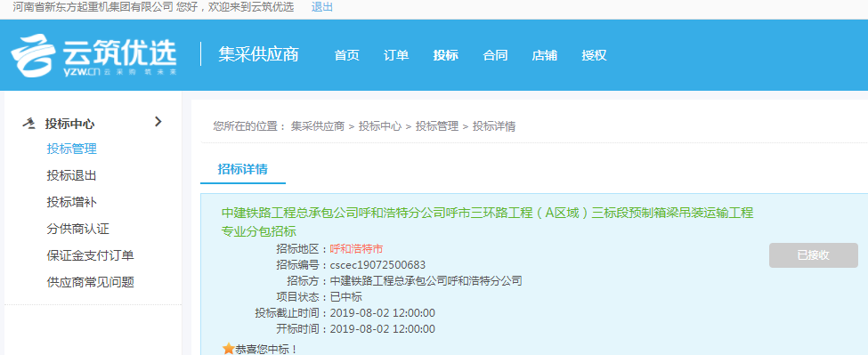
Task: Open 首页 in top navigation
Action: (346, 55)
